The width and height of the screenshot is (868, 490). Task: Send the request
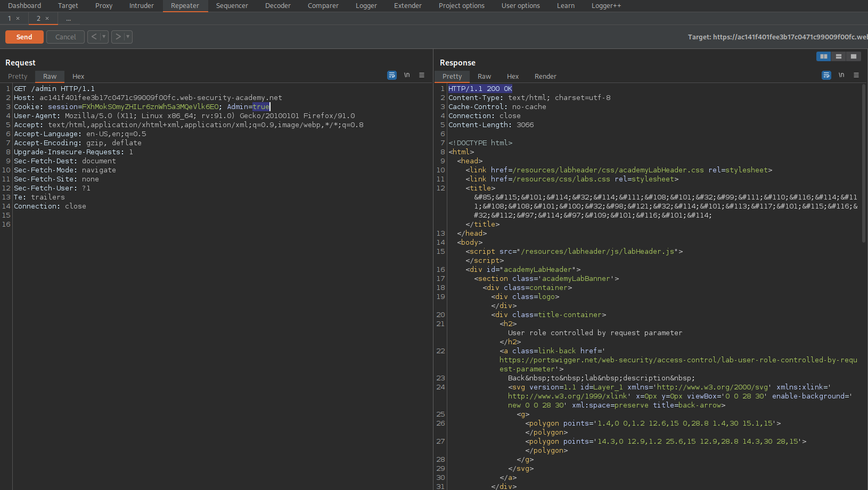tap(24, 37)
